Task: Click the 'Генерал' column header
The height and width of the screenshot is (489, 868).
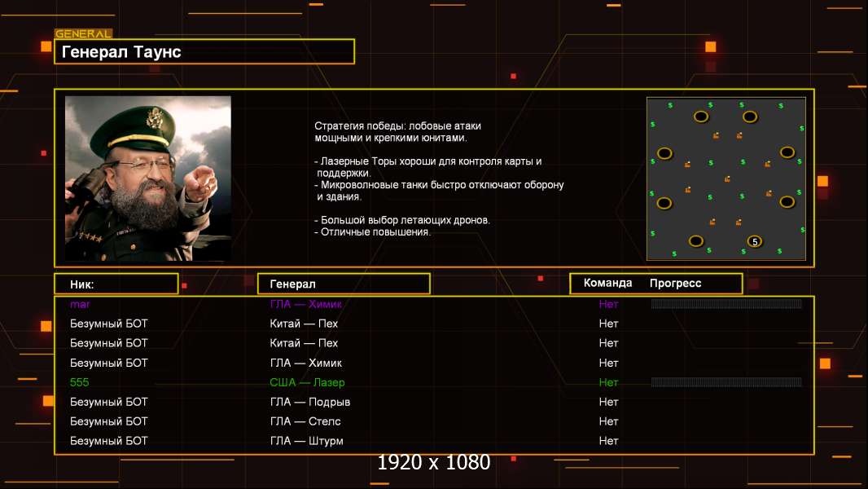Action: tap(343, 284)
